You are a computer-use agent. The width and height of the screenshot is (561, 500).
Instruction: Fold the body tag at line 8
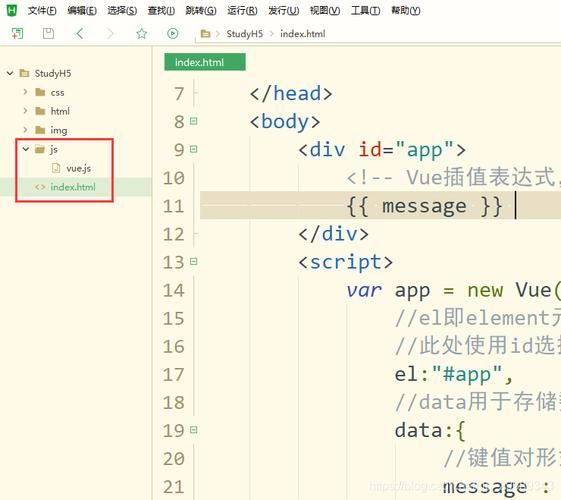(194, 121)
